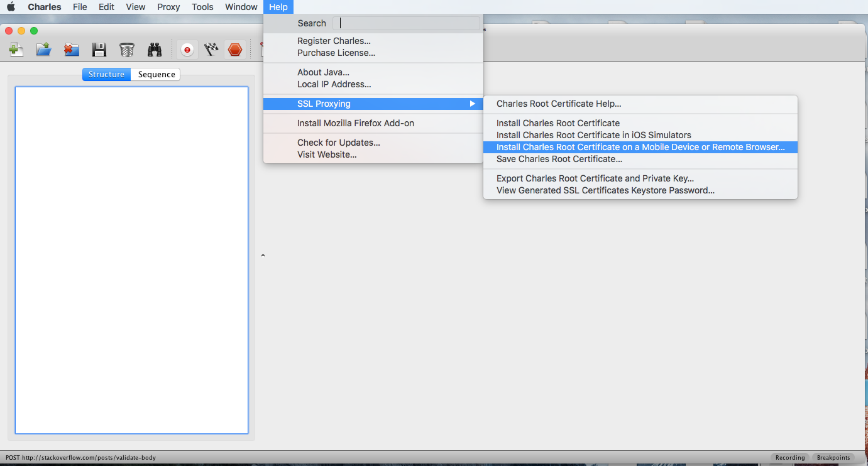Choose Register Charles... from the Help menu
This screenshot has width=868, height=466.
click(x=373, y=41)
